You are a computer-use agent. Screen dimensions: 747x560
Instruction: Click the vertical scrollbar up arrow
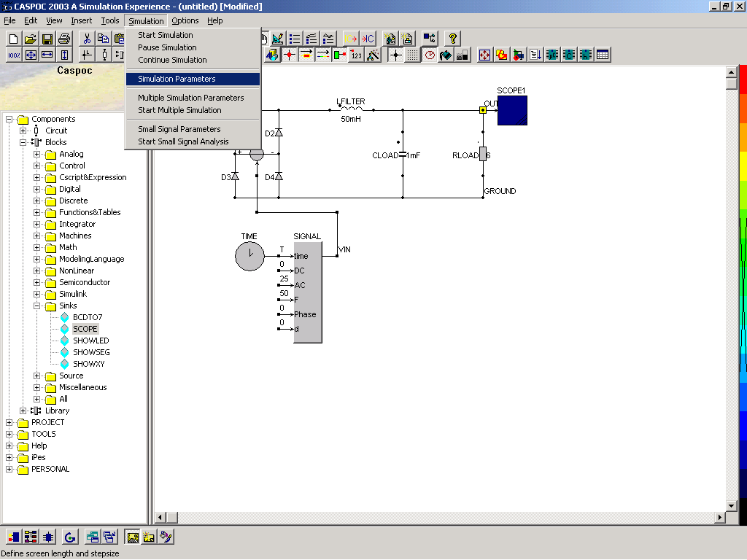731,72
